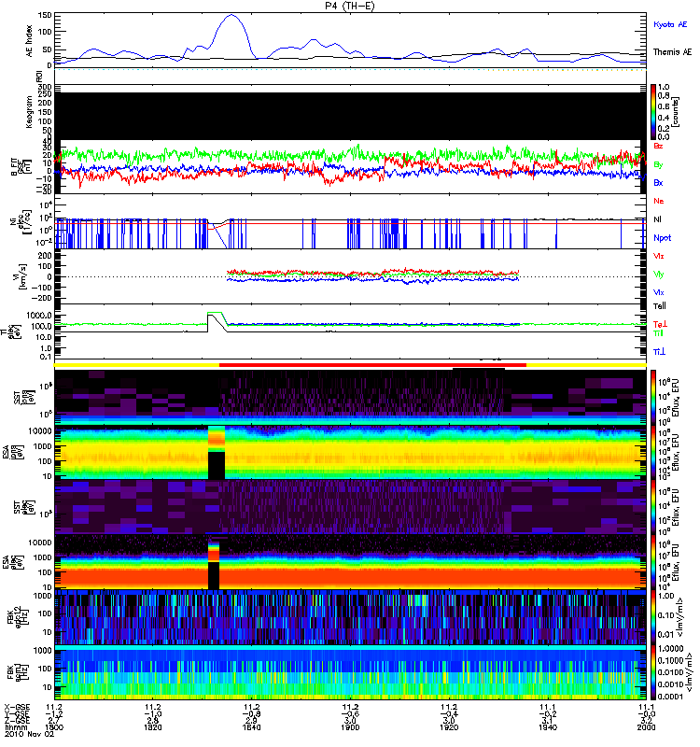Click the color bar beside the FBK edc12 panel
Screen dimensions: 700x747
coord(653,616)
